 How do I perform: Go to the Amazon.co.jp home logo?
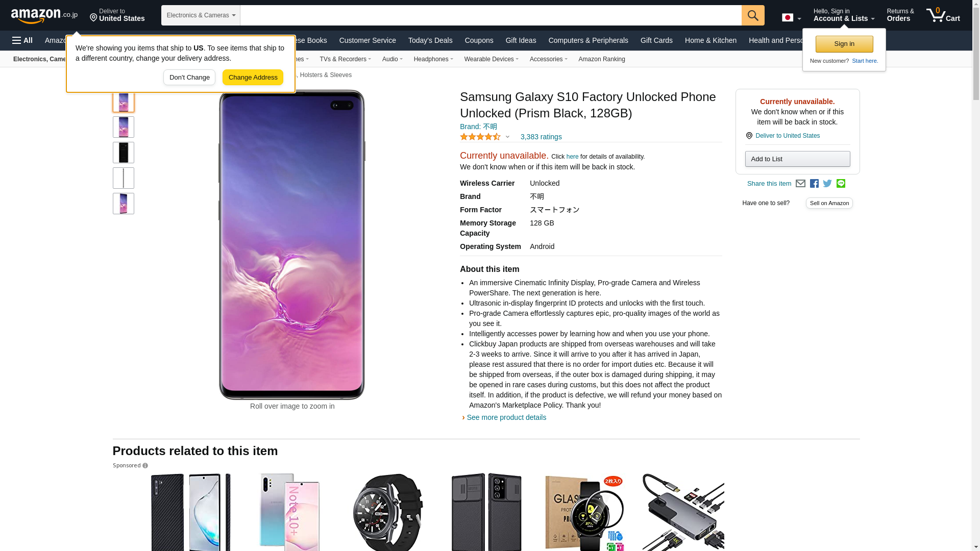[x=44, y=16]
